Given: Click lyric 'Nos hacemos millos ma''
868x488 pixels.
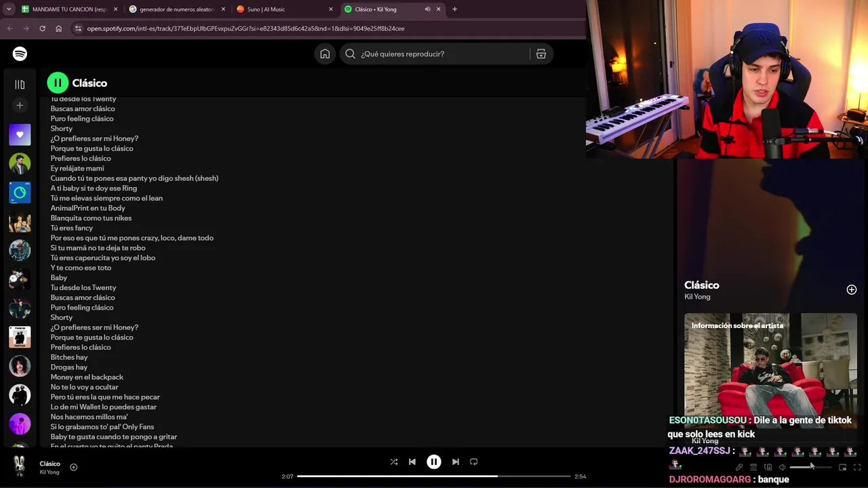Looking at the screenshot, I should (89, 417).
